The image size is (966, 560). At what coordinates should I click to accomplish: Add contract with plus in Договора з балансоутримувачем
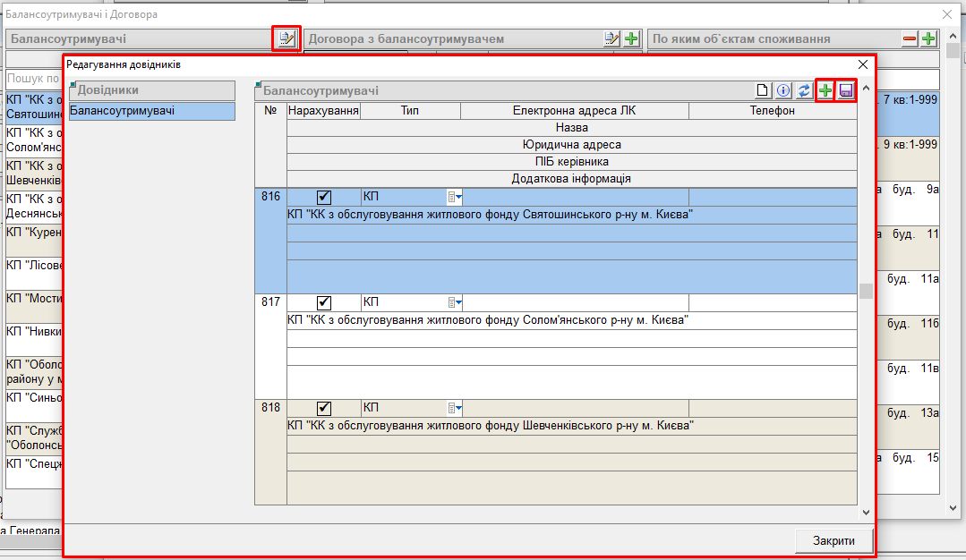click(x=631, y=38)
